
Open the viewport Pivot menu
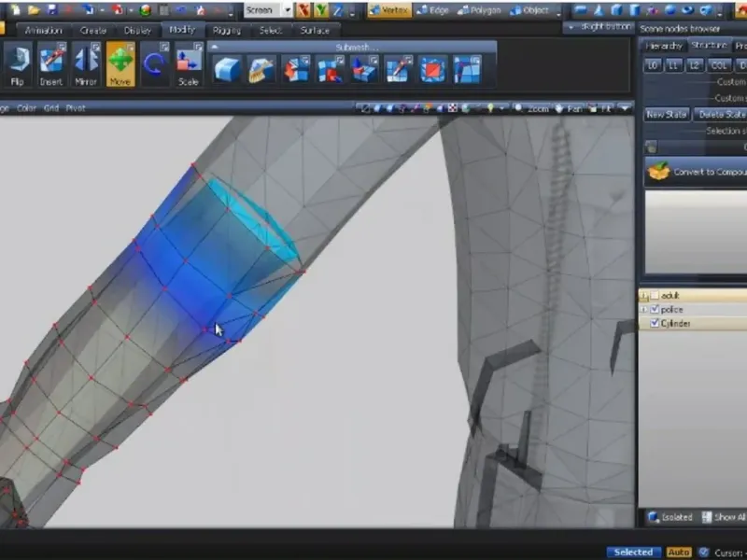pyautogui.click(x=76, y=108)
